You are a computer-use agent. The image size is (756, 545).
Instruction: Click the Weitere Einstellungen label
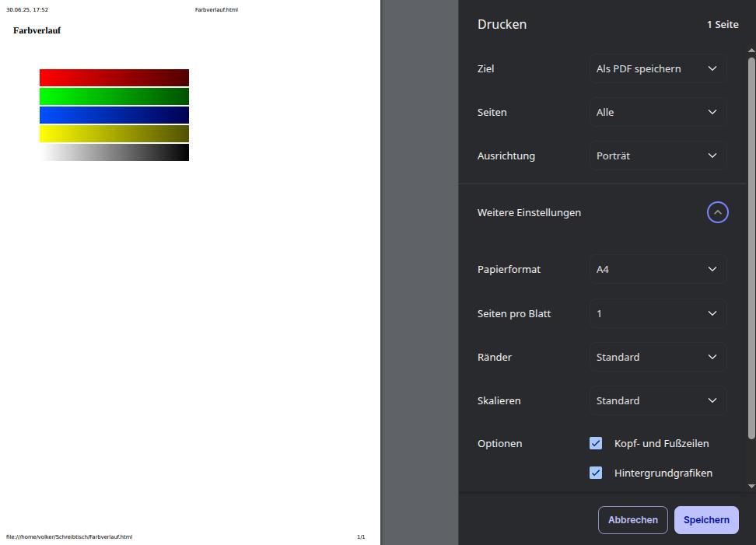coord(529,212)
